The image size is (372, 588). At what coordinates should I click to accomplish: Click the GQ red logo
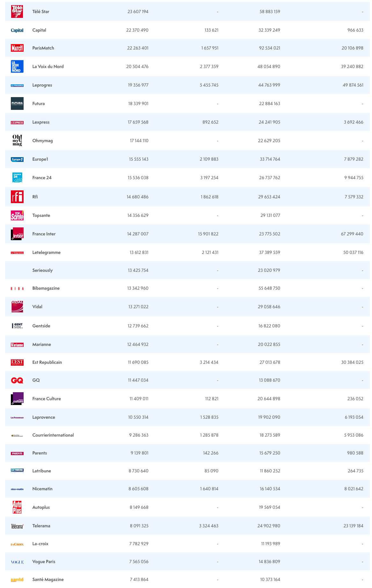17,380
